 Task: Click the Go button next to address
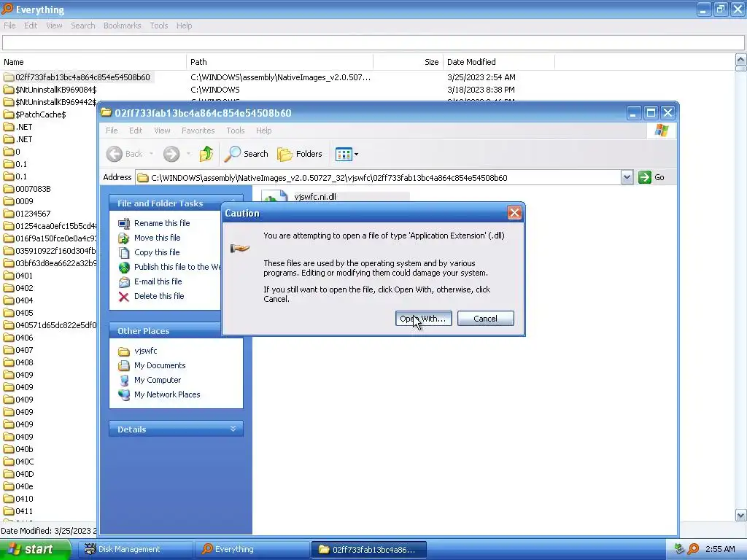pyautogui.click(x=651, y=177)
